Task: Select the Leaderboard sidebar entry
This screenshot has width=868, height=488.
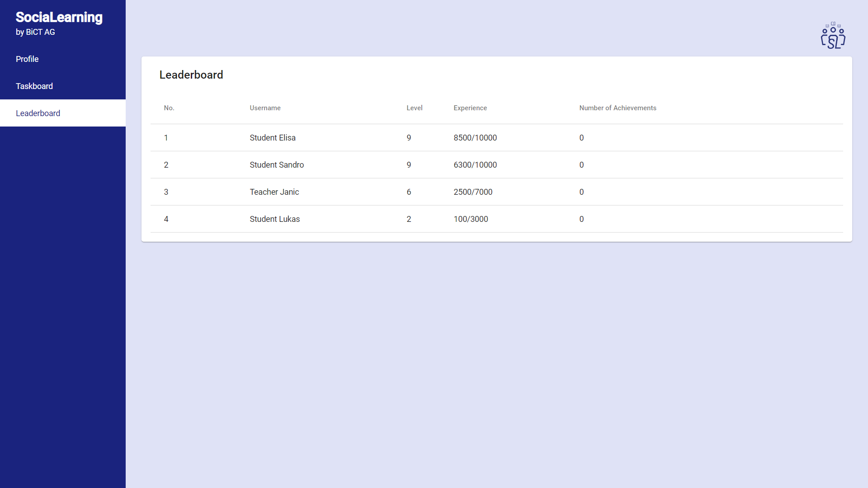Action: click(38, 113)
